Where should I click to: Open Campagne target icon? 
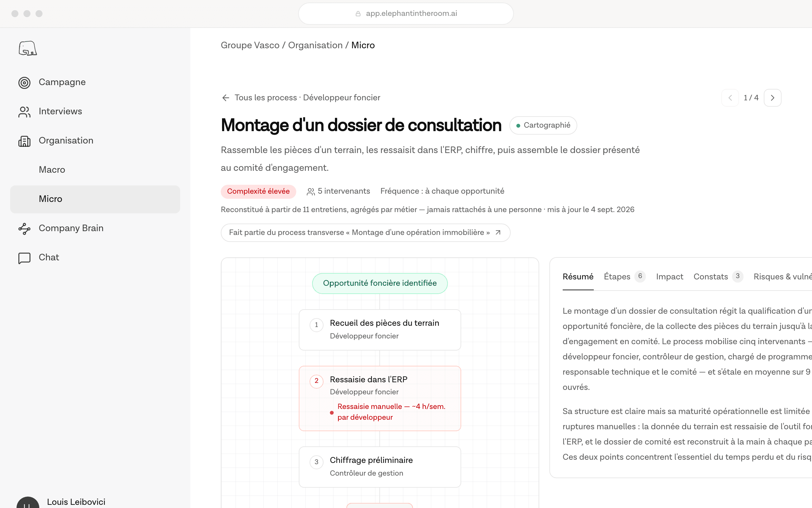pyautogui.click(x=24, y=83)
